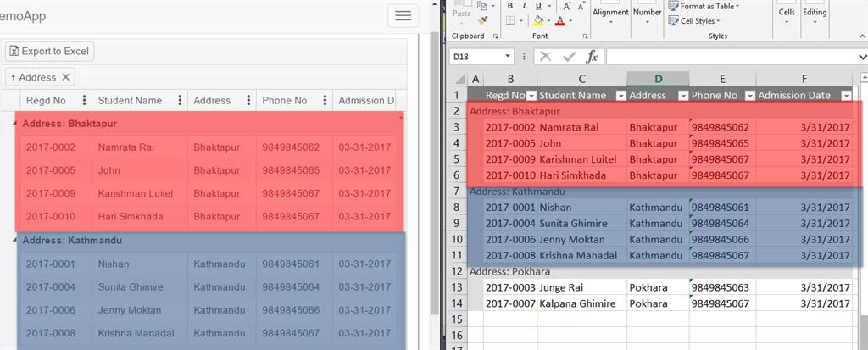Click the Cancel X icon in formula bar
The width and height of the screenshot is (868, 350).
(x=546, y=57)
